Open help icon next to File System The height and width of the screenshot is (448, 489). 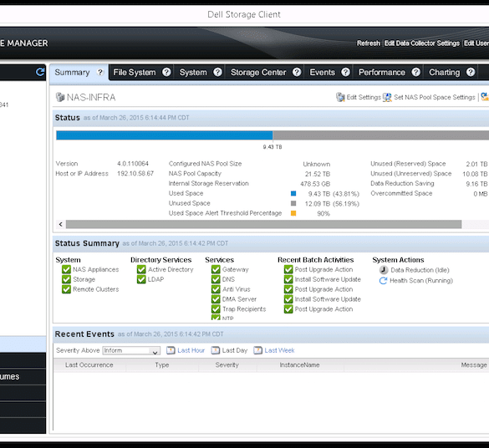click(166, 73)
